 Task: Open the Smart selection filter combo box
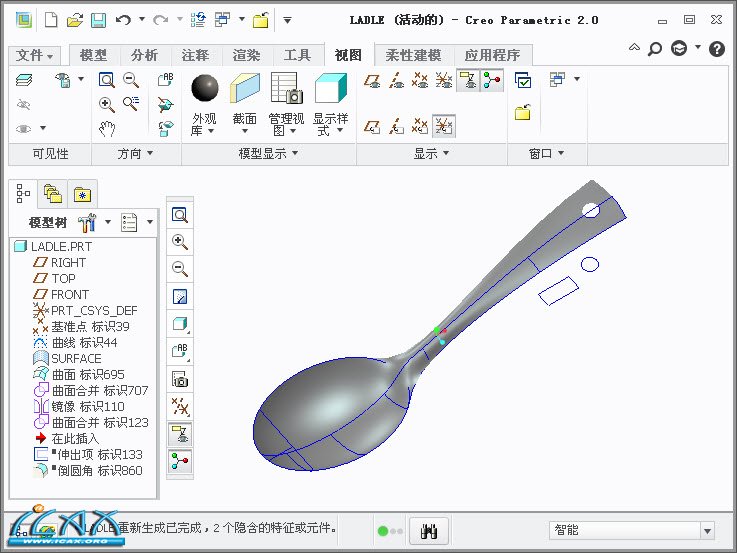632,530
